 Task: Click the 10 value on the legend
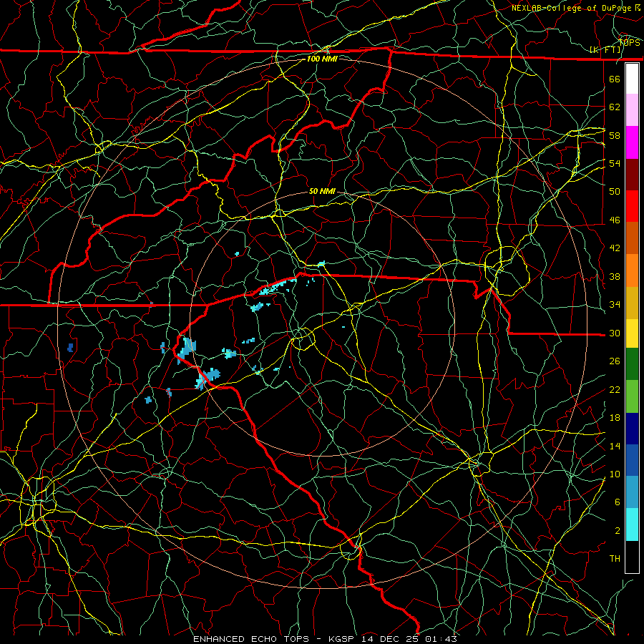point(615,474)
